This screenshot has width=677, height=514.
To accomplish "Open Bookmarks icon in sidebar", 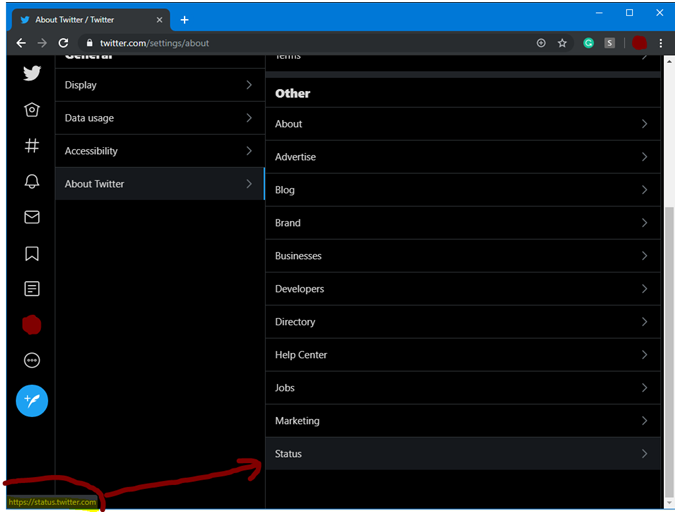I will click(x=32, y=254).
